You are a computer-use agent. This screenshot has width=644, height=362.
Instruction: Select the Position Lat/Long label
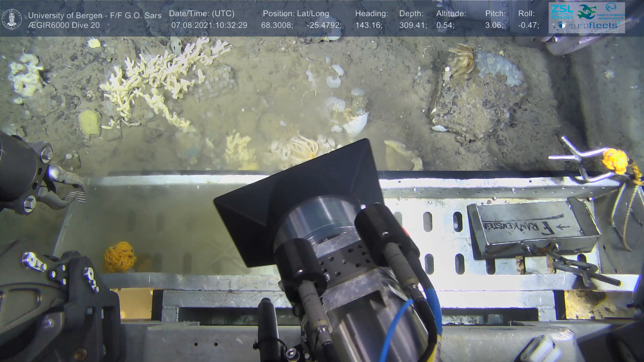click(x=296, y=14)
